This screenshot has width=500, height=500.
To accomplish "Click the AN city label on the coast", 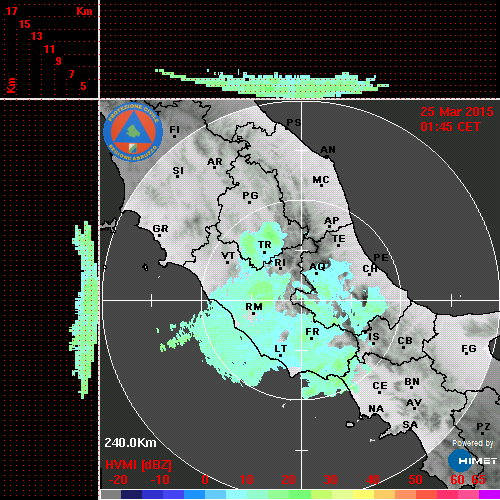I will click(x=328, y=150).
